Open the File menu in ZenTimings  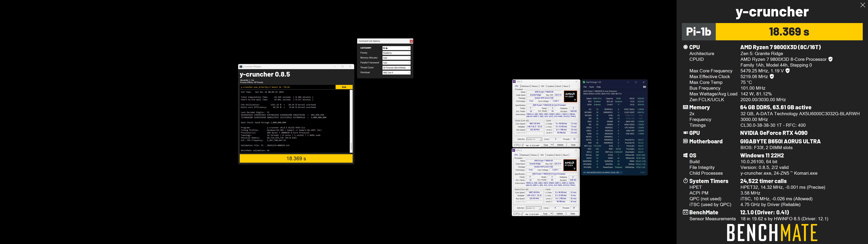[x=585, y=87]
